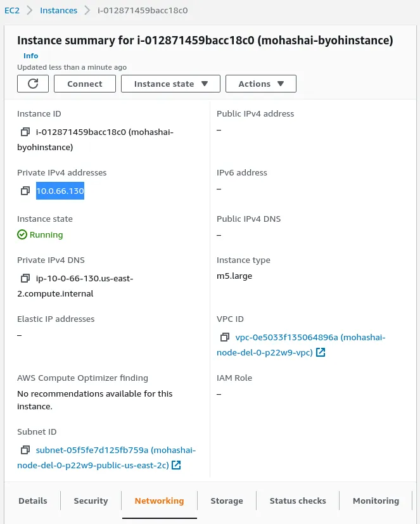View the Status checks tab
Image resolution: width=420 pixels, height=524 pixels.
tap(298, 501)
